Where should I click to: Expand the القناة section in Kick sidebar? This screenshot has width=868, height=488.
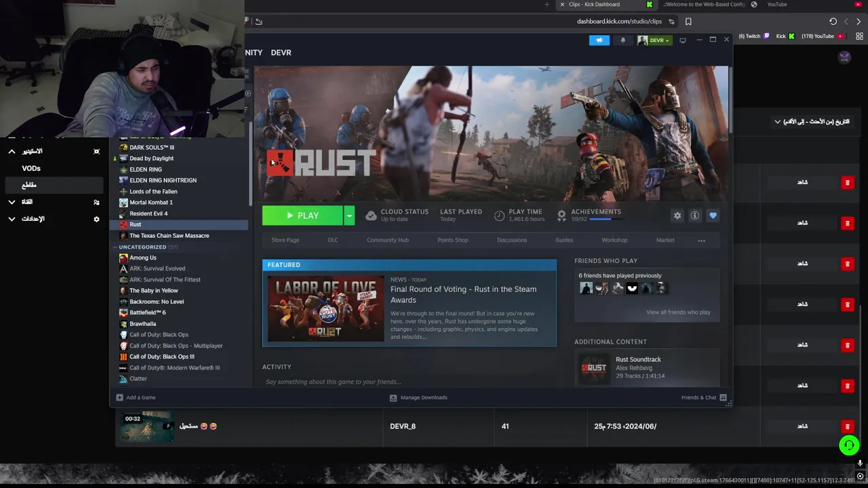point(12,202)
